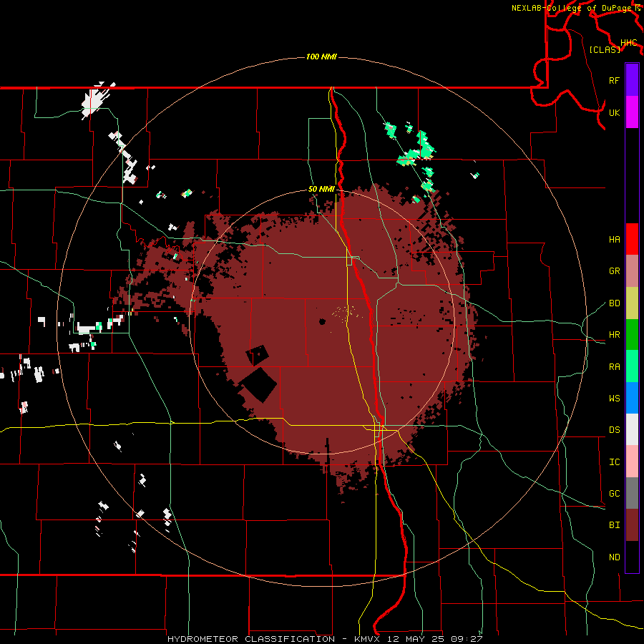Select the light pink IC swatch
644x644 pixels.
click(632, 462)
